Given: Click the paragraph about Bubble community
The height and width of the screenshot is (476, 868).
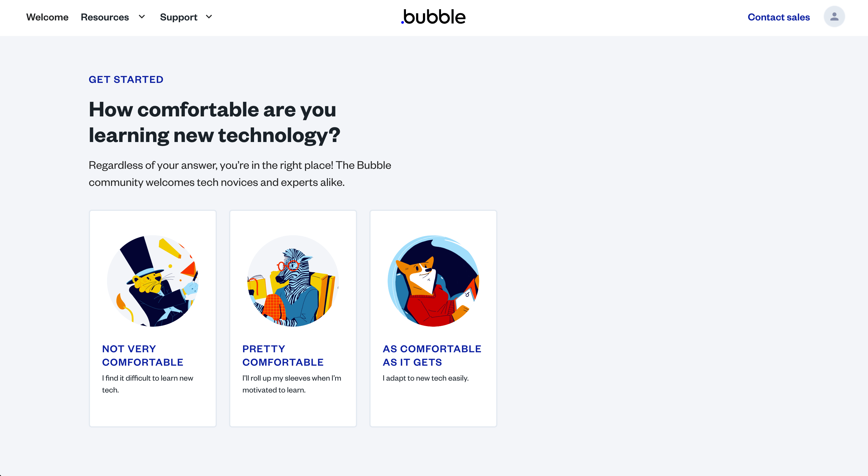Looking at the screenshot, I should pyautogui.click(x=240, y=174).
